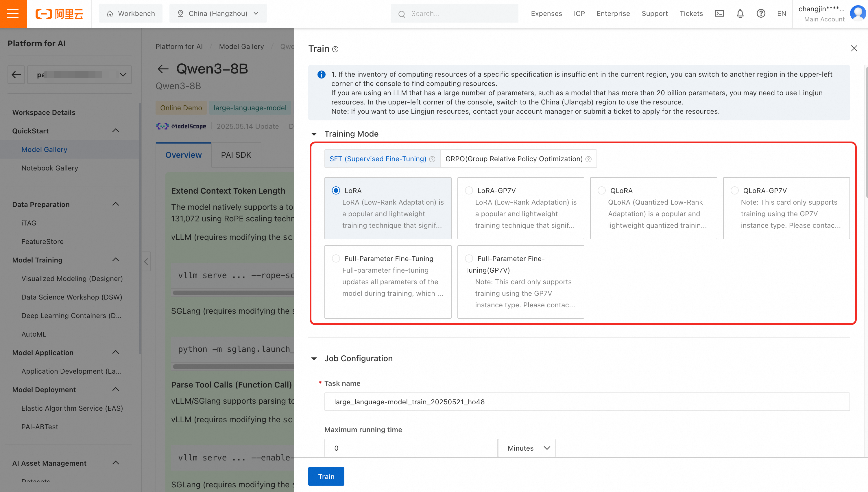Click the vllm serve code block scrollbar
Viewport: 868px width, 492px height.
pos(233,293)
